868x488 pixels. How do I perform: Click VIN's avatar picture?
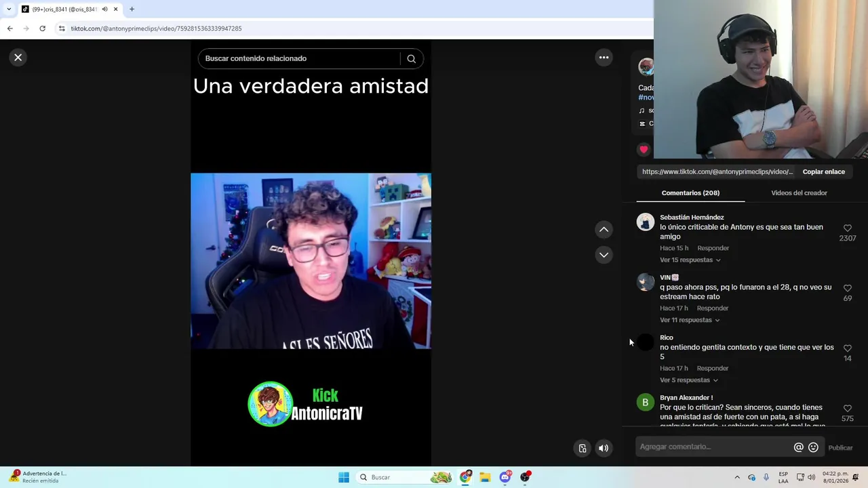click(x=645, y=282)
